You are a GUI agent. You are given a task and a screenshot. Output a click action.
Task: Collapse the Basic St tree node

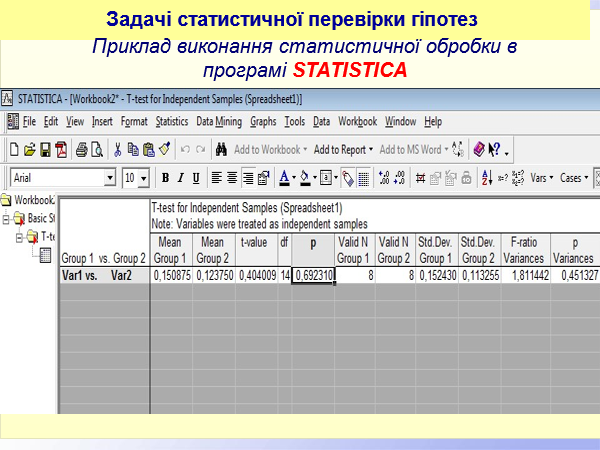coord(6,219)
